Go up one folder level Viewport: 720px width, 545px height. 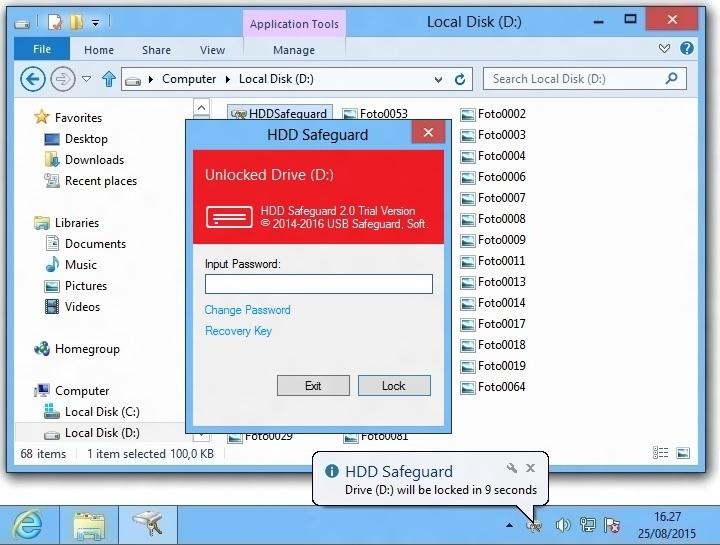109,79
